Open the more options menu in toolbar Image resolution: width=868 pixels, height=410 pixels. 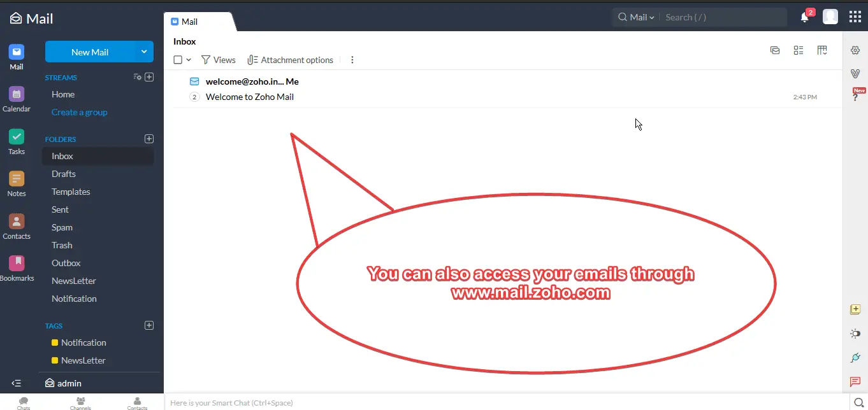coord(352,59)
